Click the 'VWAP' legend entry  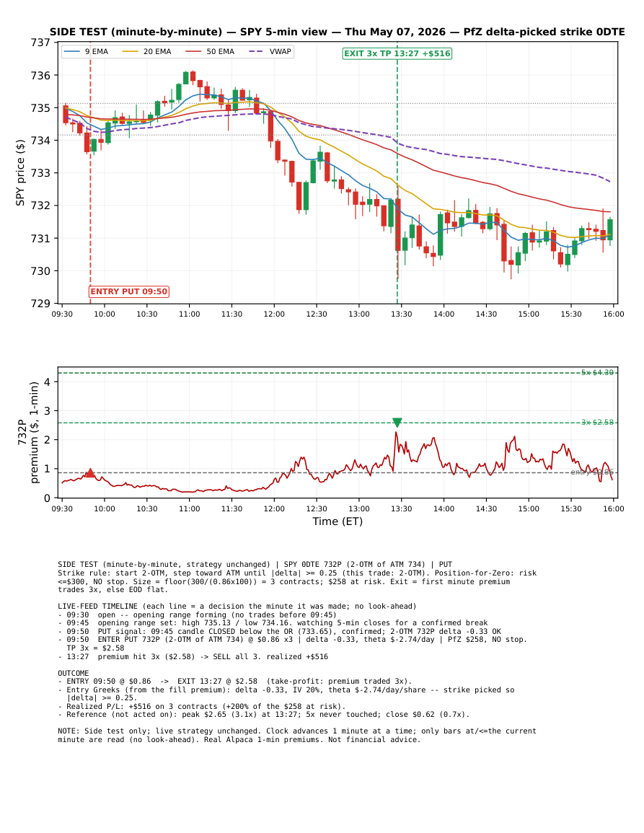[270, 51]
